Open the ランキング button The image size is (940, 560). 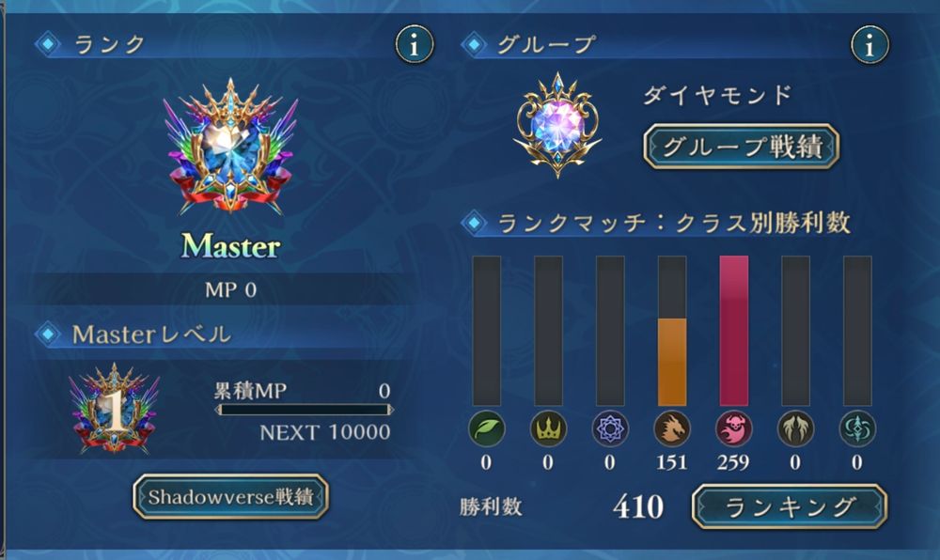coord(789,507)
